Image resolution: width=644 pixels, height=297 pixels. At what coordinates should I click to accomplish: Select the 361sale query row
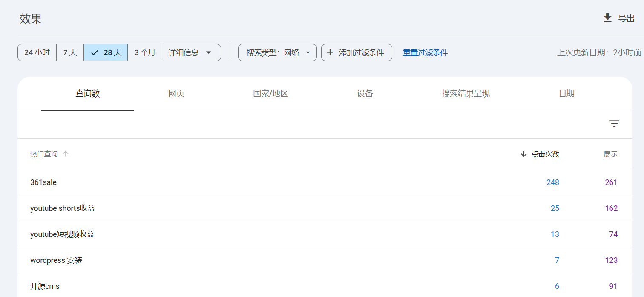click(43, 182)
